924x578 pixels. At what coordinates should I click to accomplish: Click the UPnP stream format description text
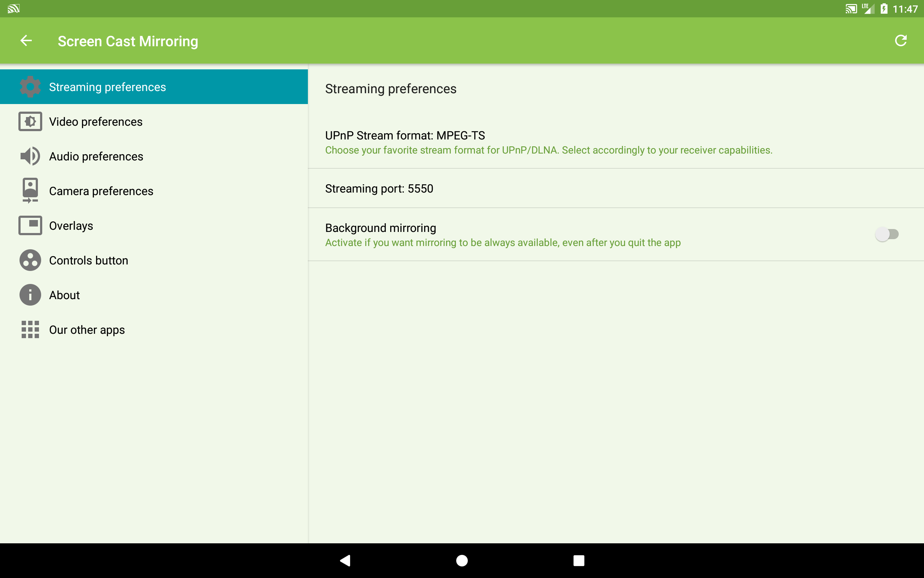[549, 150]
